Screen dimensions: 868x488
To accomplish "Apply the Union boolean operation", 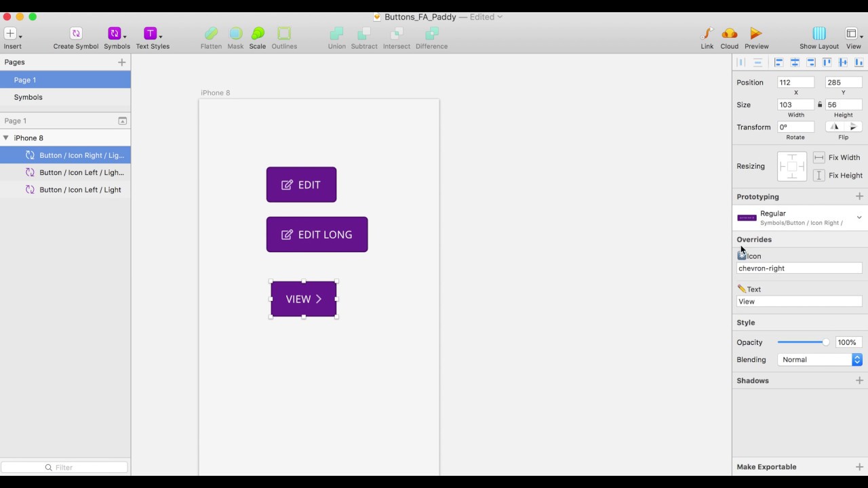I will (x=336, y=33).
